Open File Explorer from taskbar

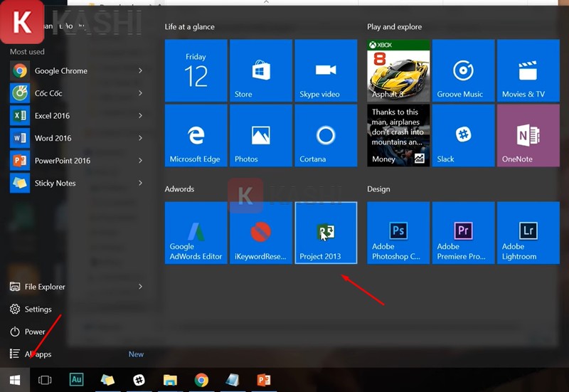pyautogui.click(x=170, y=380)
